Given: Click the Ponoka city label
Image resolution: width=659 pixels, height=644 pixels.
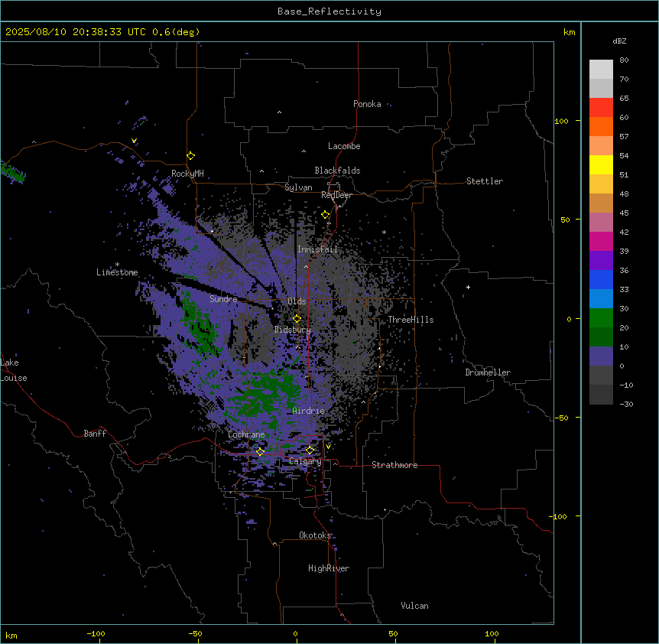Looking at the screenshot, I should (367, 104).
